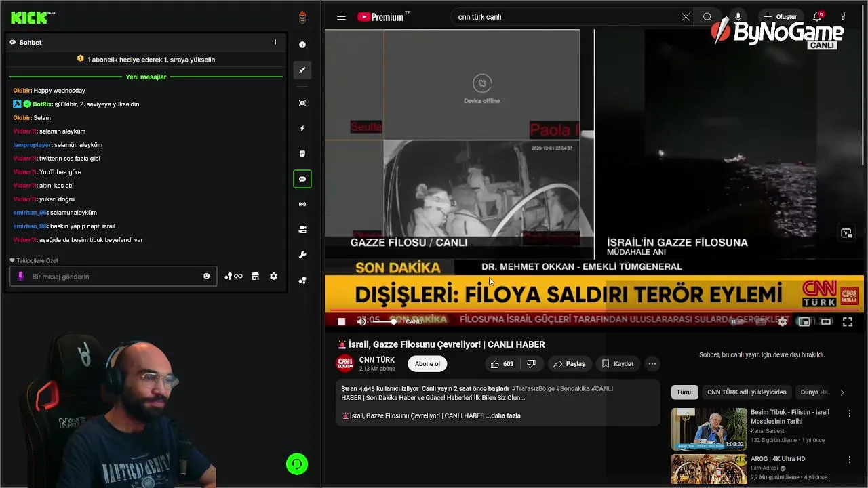Open the chat emoji picker
The width and height of the screenshot is (868, 488).
tap(206, 276)
